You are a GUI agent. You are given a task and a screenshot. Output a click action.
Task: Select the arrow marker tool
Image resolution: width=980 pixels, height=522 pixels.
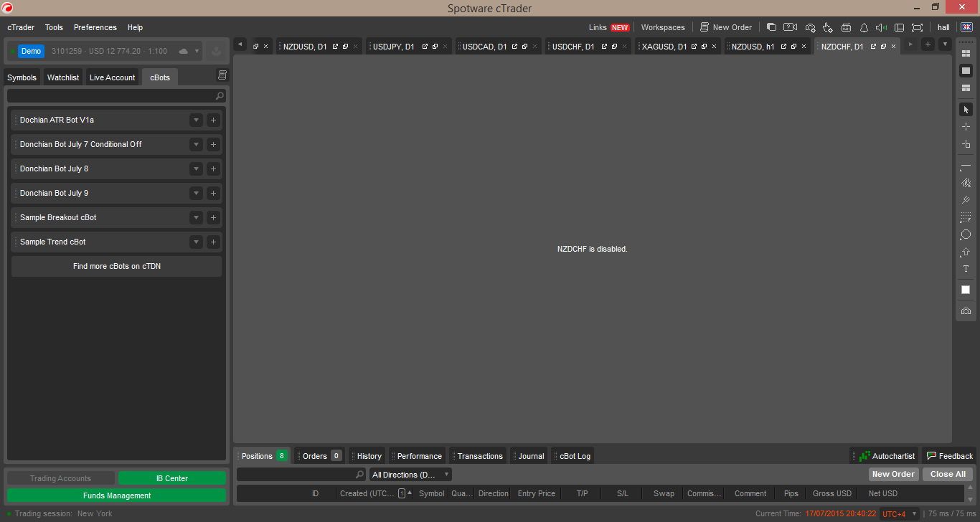[x=966, y=252]
